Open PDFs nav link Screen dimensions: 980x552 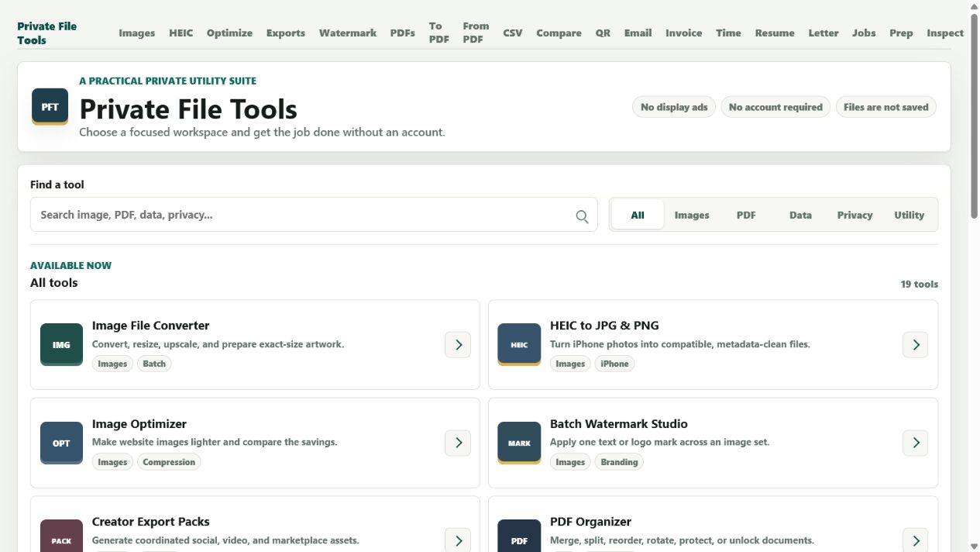click(403, 33)
